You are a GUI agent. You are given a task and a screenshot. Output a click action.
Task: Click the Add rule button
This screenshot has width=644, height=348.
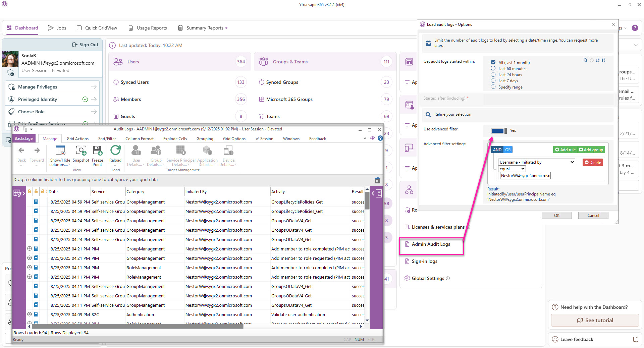(x=565, y=150)
